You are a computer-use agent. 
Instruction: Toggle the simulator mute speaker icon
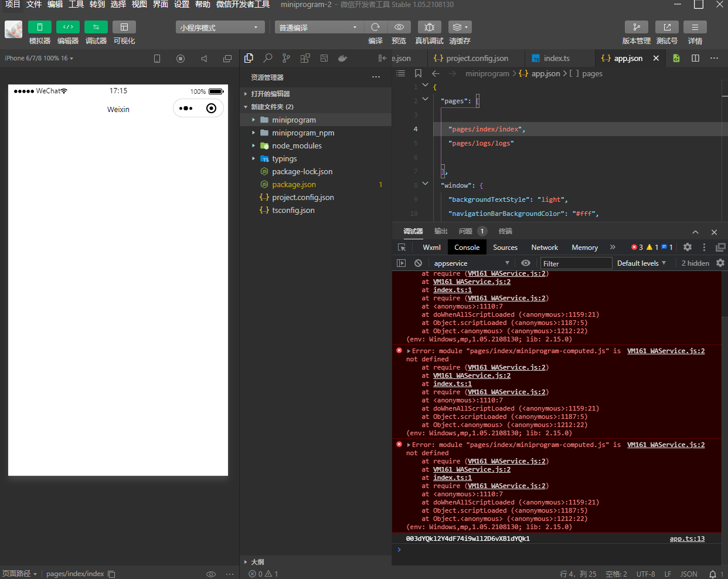204,58
